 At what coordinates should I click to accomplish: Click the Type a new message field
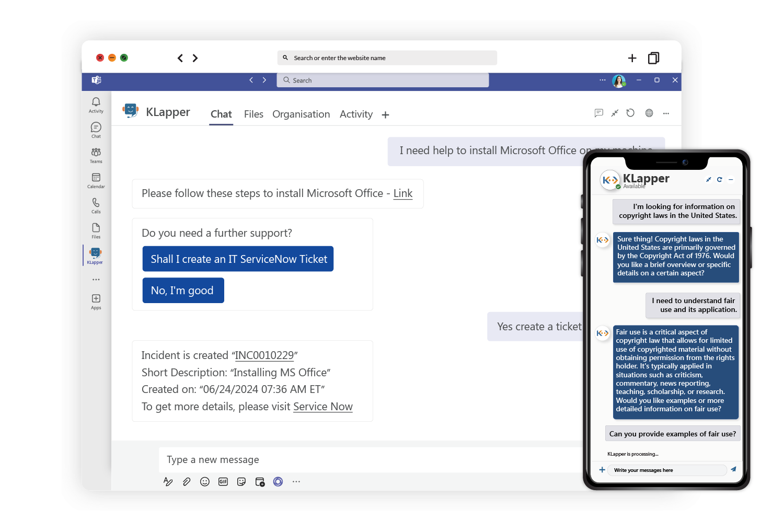point(371,459)
